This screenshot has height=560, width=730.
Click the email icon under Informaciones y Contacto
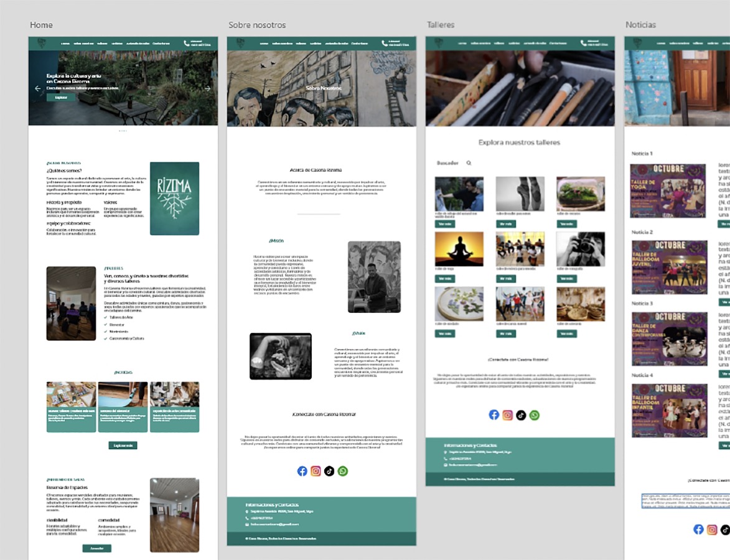445,465
